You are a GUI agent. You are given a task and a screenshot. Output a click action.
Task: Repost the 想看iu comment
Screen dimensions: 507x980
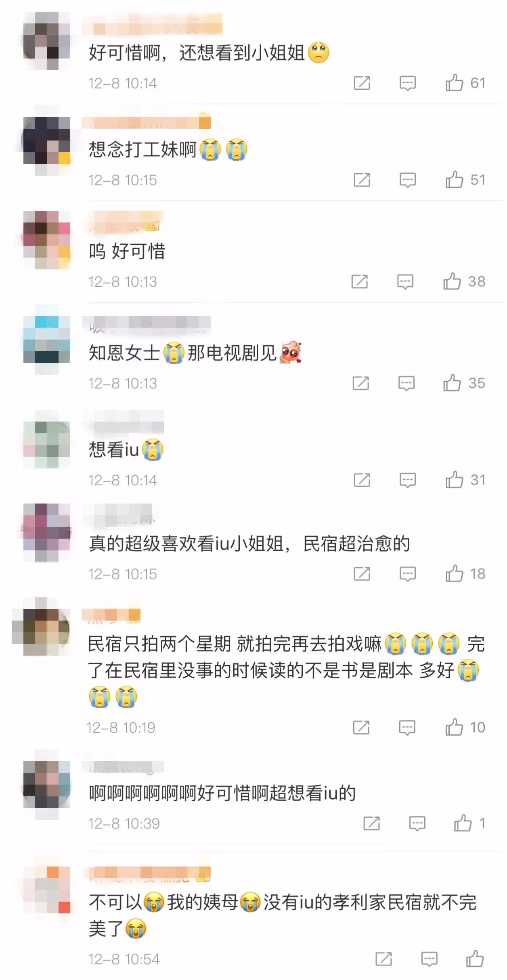(362, 480)
